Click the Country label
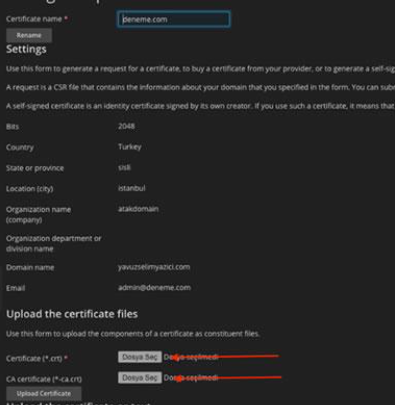This screenshot has width=395, height=405. (20, 147)
